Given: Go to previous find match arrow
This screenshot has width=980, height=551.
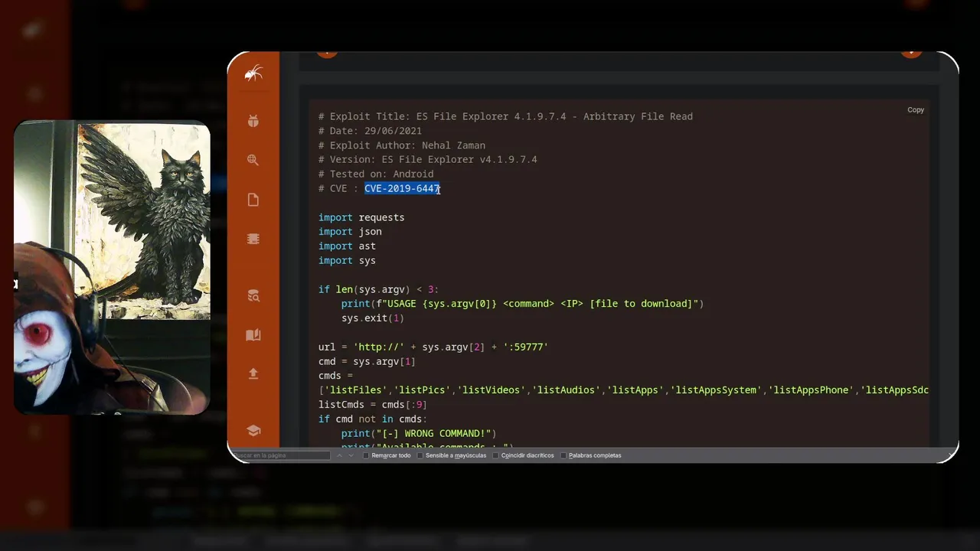Looking at the screenshot, I should click(340, 455).
